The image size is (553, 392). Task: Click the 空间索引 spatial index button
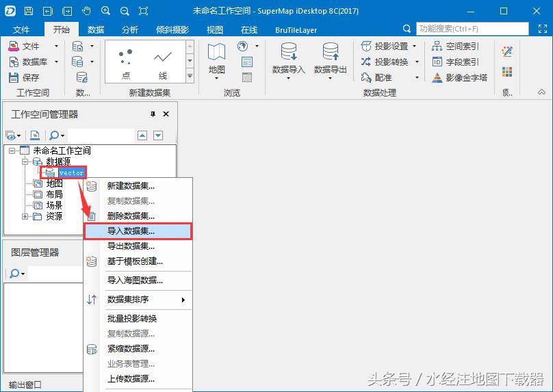[455, 47]
